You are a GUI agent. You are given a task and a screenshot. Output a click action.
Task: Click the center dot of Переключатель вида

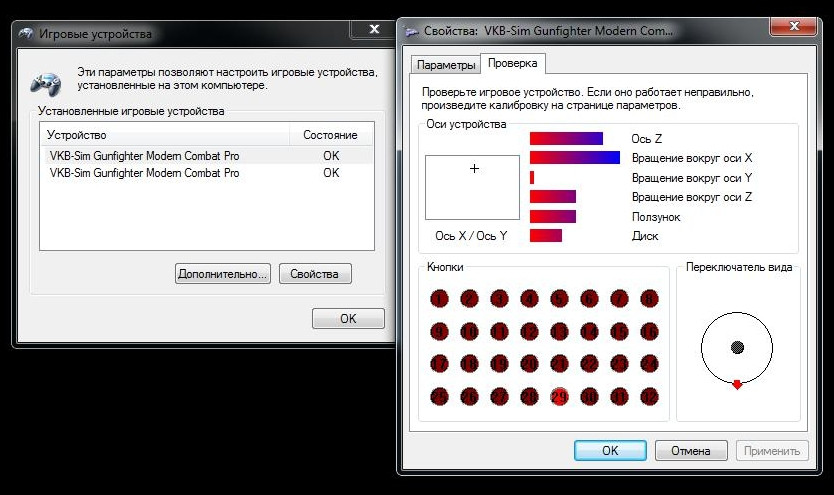(737, 347)
